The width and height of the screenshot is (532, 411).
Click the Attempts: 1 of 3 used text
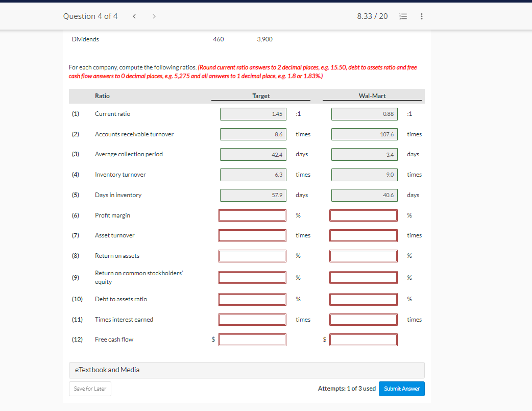point(347,389)
